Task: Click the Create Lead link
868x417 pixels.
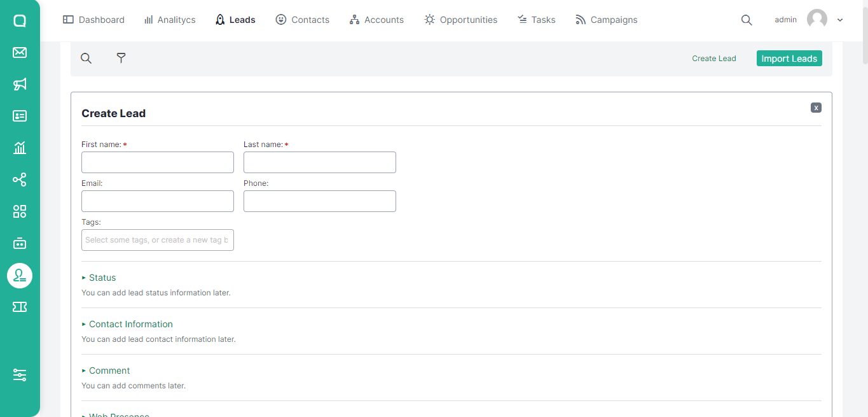Action: [x=713, y=59]
